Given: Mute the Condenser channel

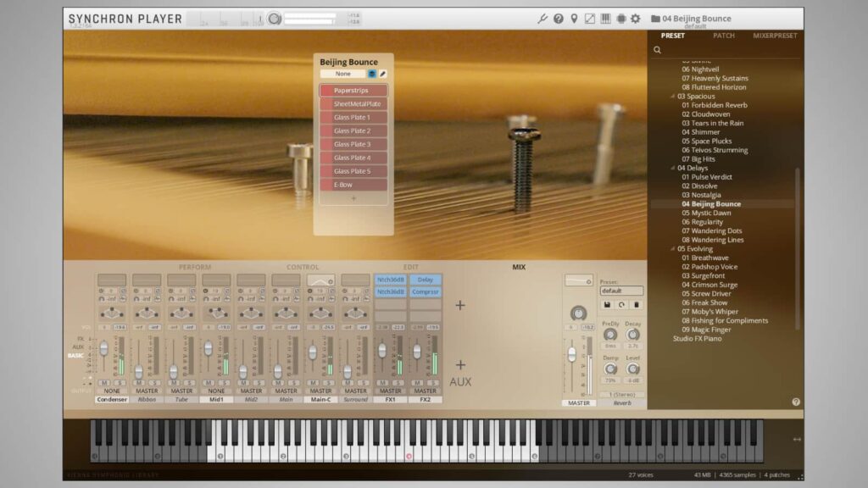Looking at the screenshot, I should click(103, 383).
